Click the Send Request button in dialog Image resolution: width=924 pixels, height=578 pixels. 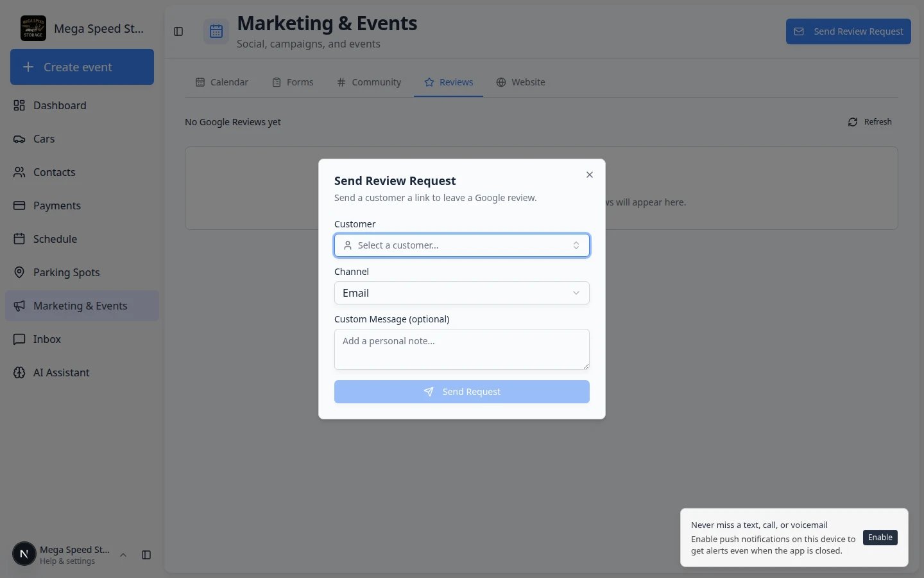click(x=462, y=392)
